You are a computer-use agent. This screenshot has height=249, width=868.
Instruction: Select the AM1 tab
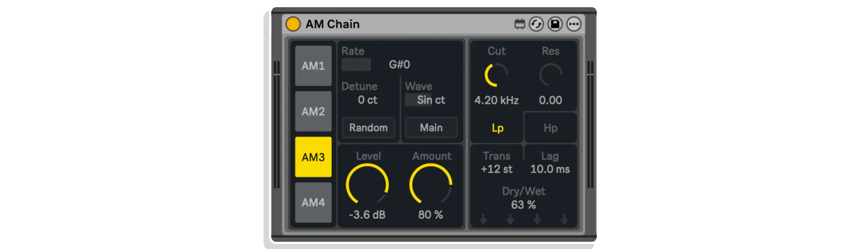click(313, 66)
